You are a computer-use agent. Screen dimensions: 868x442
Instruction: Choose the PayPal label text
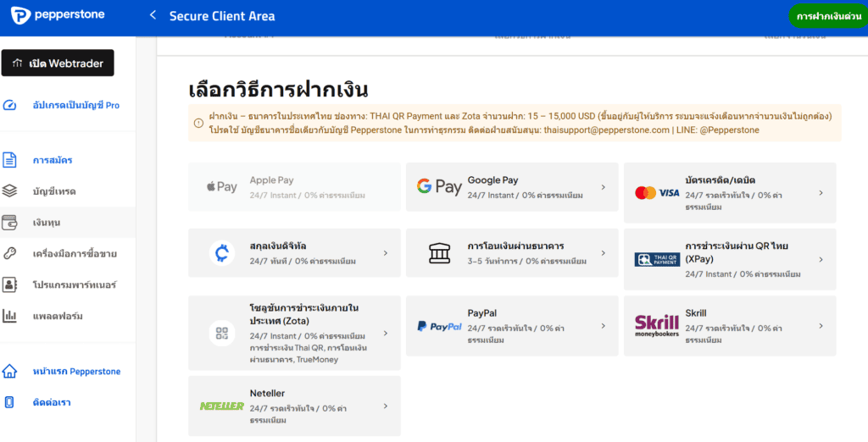point(482,313)
